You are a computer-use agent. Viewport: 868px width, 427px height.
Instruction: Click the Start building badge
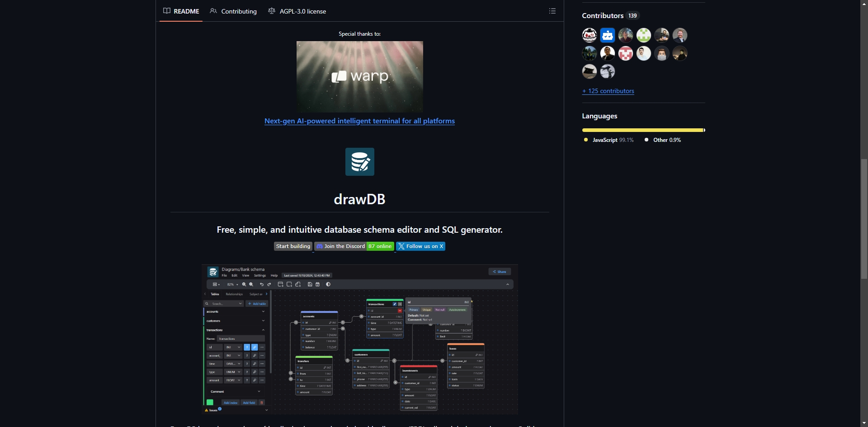(x=293, y=246)
